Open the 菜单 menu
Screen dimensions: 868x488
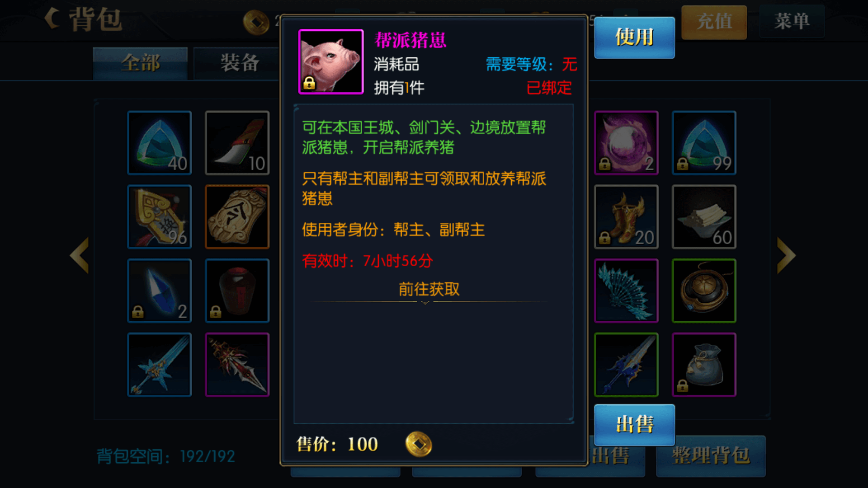(792, 22)
